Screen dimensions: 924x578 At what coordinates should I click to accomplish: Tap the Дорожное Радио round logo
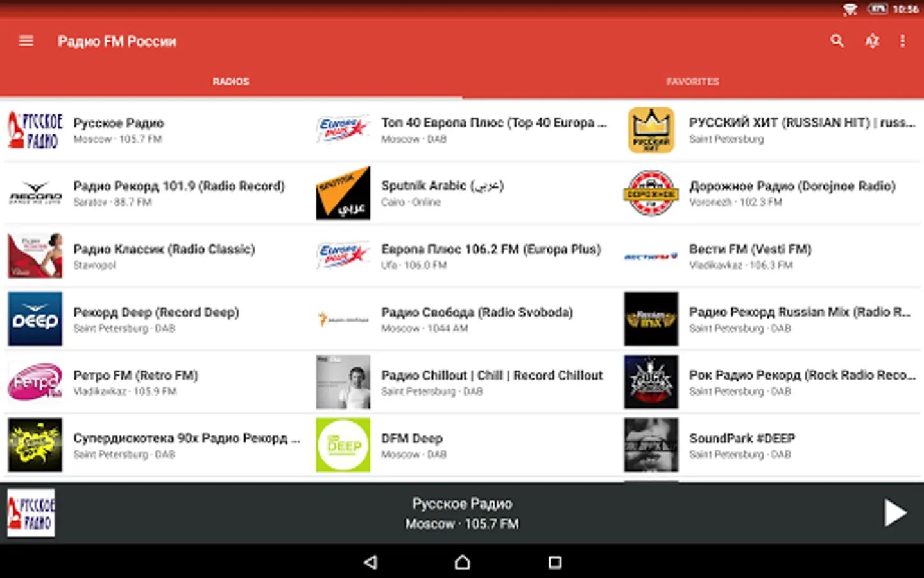click(651, 193)
